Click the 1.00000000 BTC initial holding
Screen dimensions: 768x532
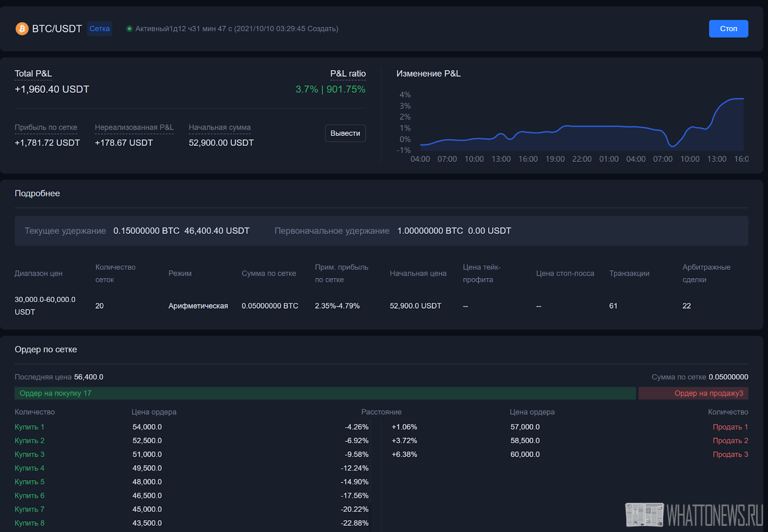click(x=430, y=231)
